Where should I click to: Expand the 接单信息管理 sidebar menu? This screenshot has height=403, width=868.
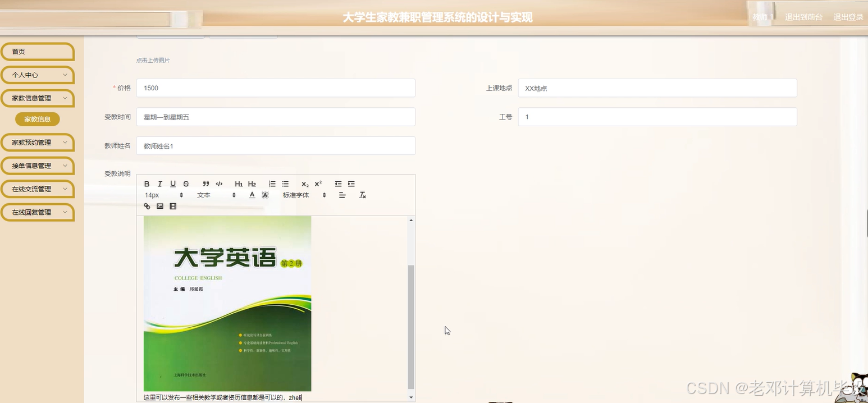[37, 166]
